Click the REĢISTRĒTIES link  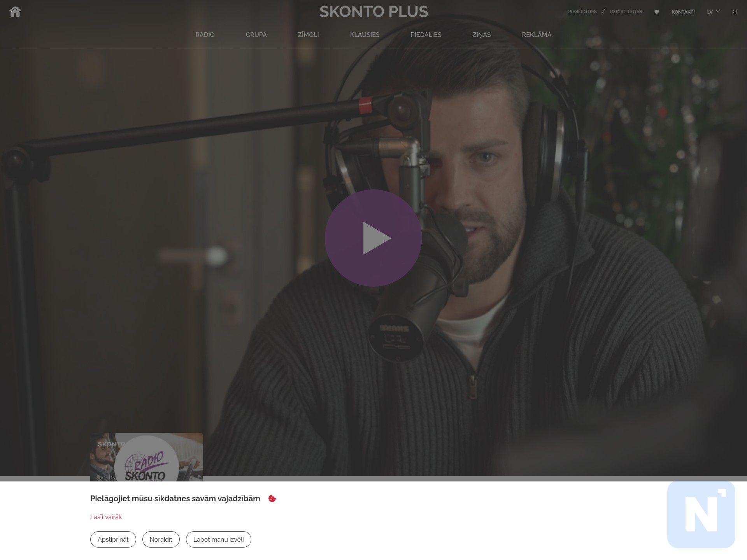pyautogui.click(x=626, y=12)
